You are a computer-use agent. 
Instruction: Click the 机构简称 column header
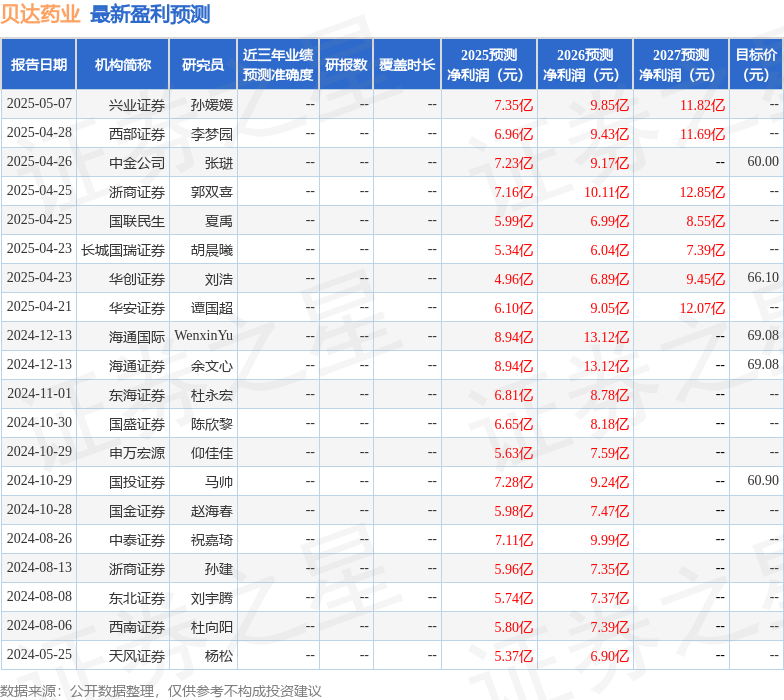coord(123,65)
